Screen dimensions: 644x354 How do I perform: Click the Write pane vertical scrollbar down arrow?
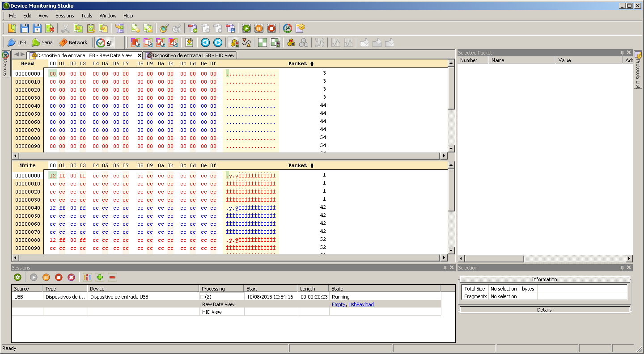(x=451, y=251)
